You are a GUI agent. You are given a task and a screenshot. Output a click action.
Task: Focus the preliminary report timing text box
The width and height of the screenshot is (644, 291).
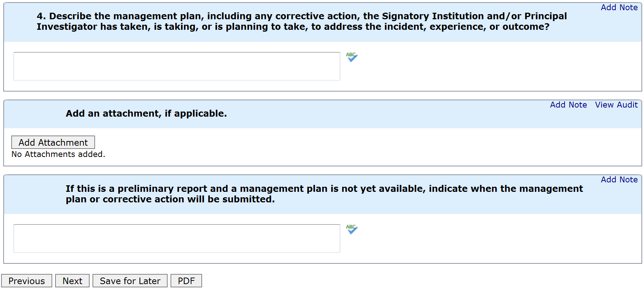click(x=177, y=238)
